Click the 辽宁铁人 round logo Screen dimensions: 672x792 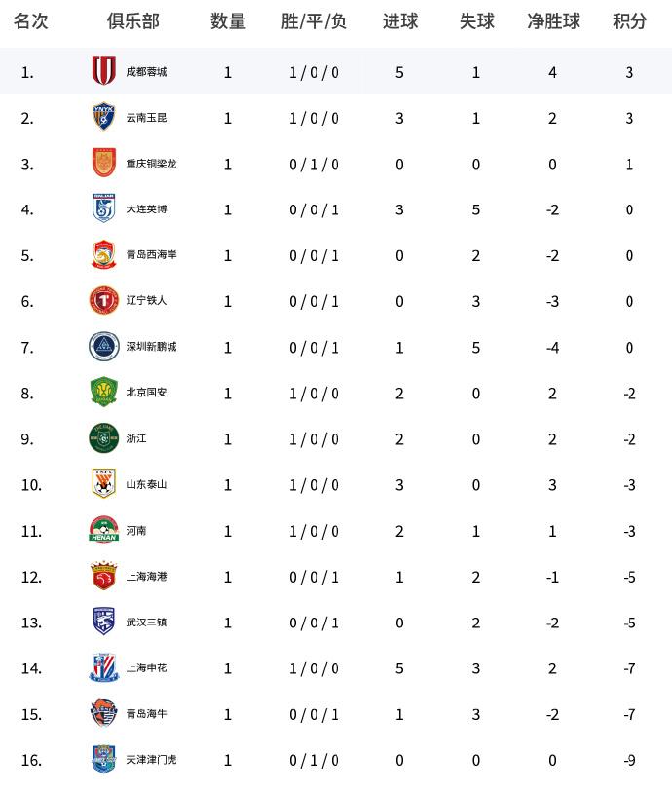click(x=103, y=300)
